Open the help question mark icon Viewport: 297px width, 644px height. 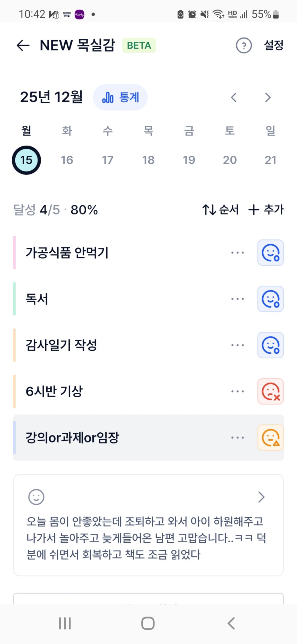pyautogui.click(x=244, y=46)
